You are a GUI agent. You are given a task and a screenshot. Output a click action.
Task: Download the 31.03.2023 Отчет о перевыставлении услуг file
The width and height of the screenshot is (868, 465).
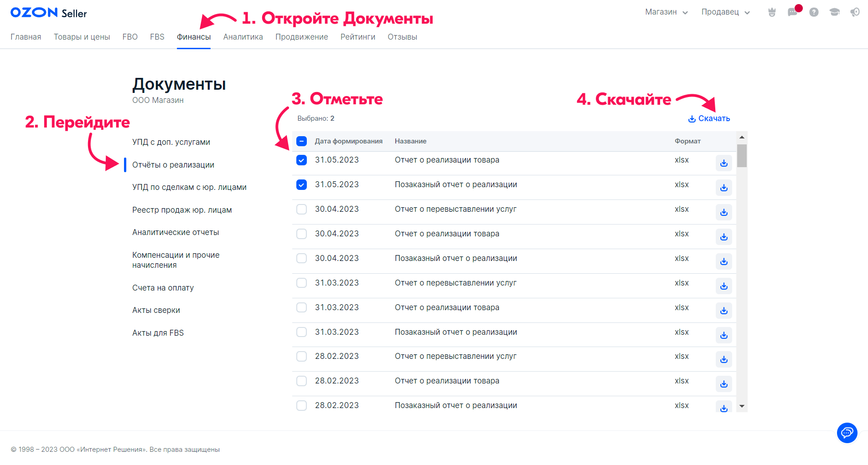click(723, 286)
